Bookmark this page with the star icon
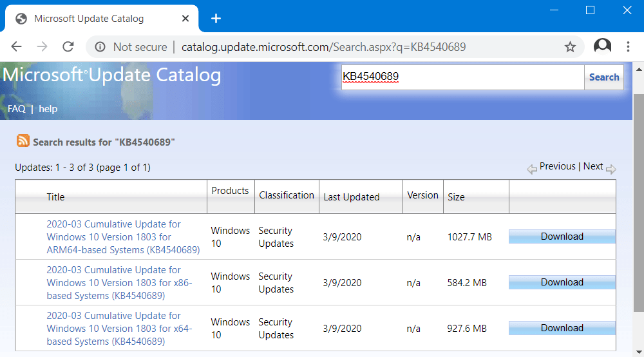This screenshot has height=357, width=644. coord(570,47)
